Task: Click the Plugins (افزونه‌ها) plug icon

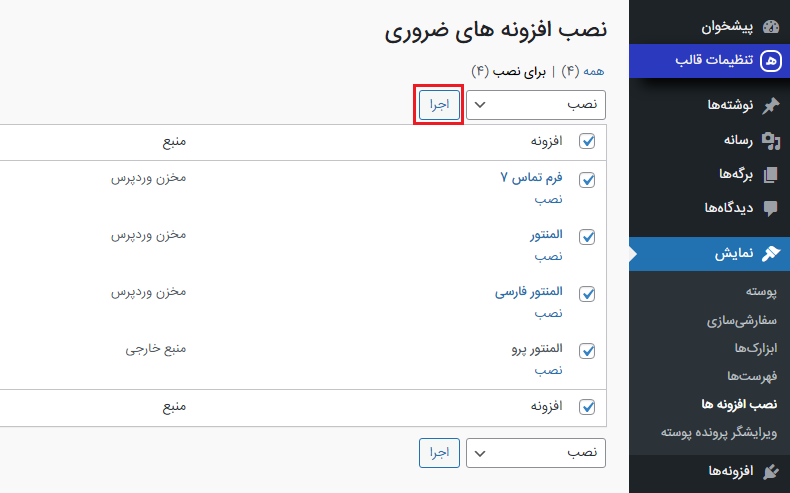Action: pyautogui.click(x=770, y=471)
